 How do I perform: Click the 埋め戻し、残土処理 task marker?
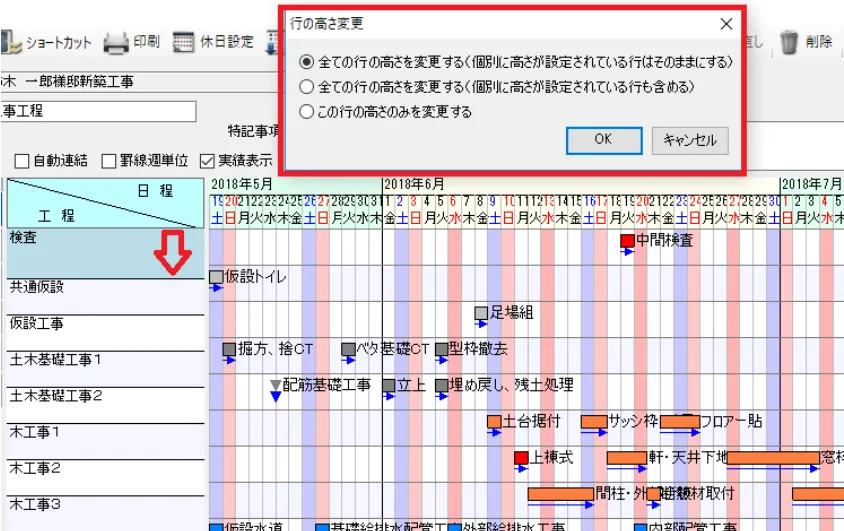pos(442,385)
